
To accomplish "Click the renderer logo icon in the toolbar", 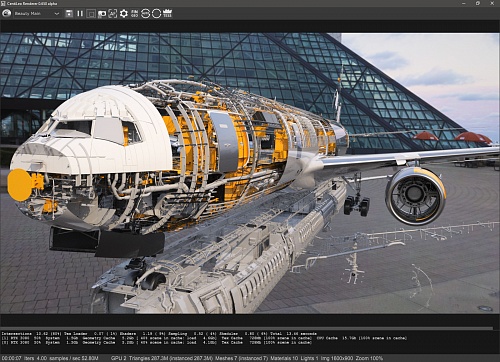I will (x=7, y=14).
